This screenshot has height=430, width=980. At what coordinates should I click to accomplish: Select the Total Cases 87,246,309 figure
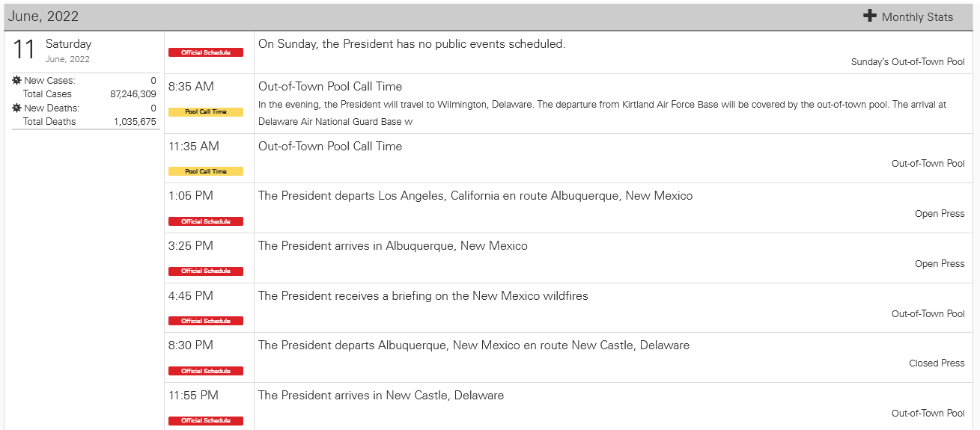[133, 94]
